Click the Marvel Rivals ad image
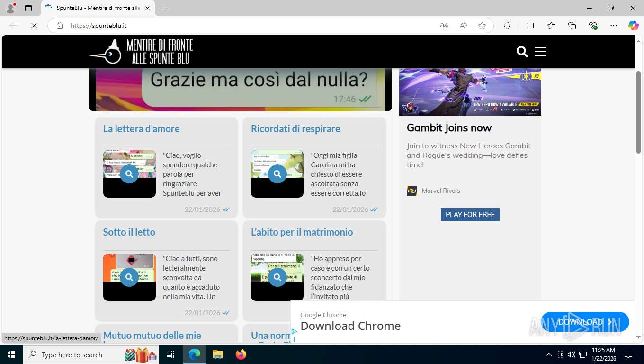Viewport: 644px width, 364px height. [x=470, y=92]
